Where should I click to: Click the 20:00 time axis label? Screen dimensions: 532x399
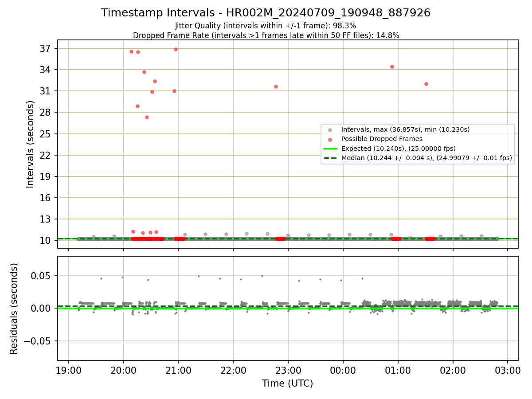pyautogui.click(x=123, y=370)
